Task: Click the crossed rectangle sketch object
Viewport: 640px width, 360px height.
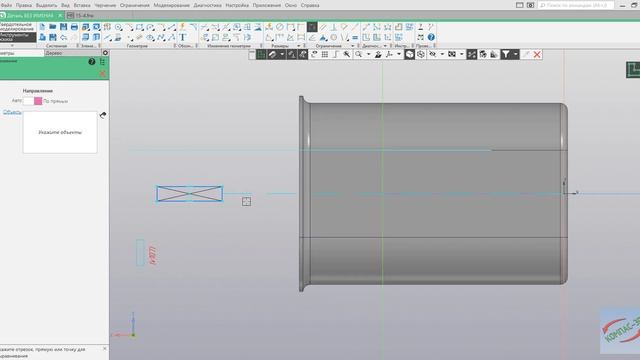Action: click(x=190, y=193)
